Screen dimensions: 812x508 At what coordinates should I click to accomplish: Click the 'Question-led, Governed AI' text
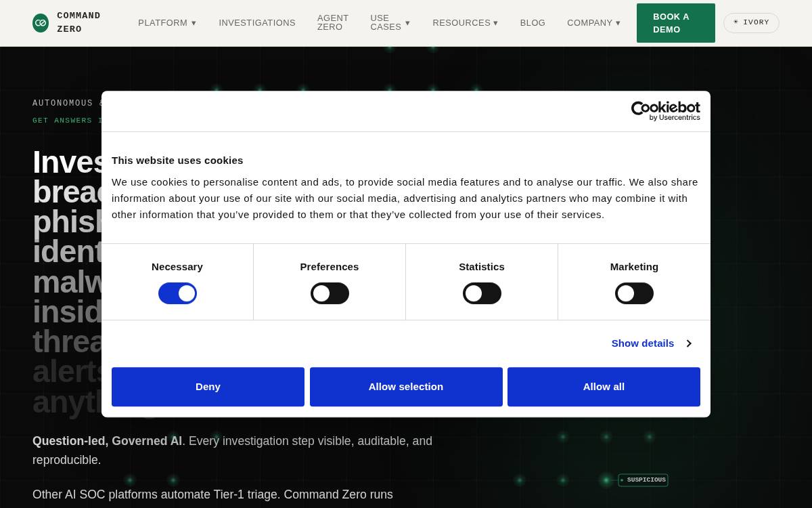107,441
